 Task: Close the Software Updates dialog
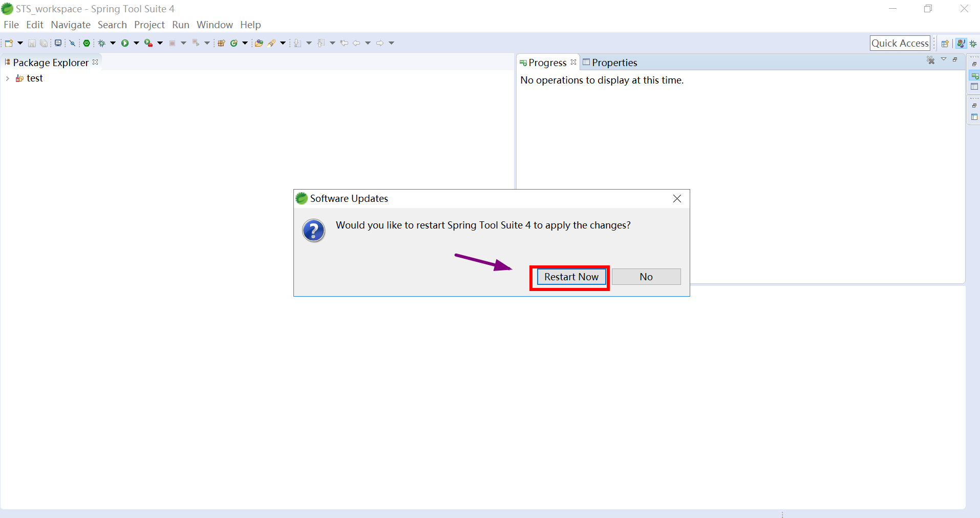(677, 198)
